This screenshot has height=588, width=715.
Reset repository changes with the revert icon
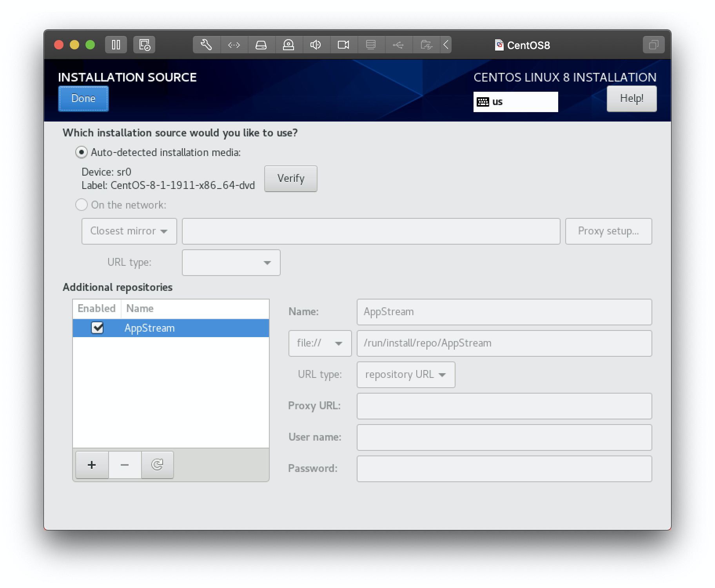pos(157,465)
